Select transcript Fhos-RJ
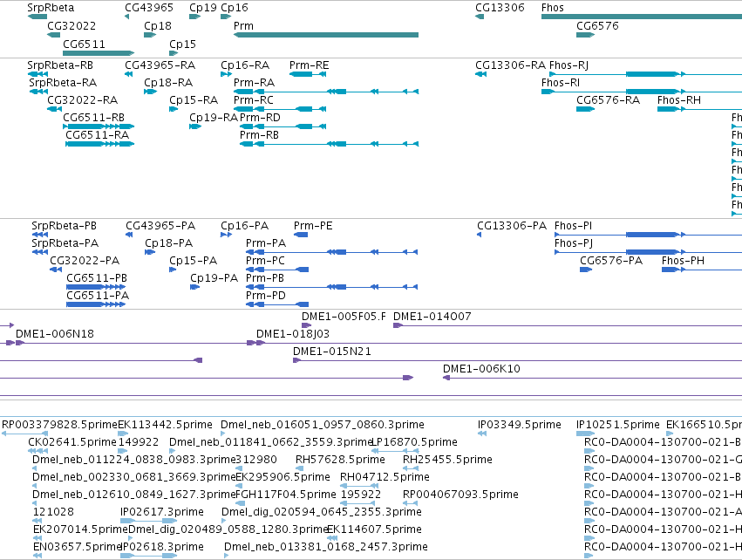 click(x=568, y=65)
